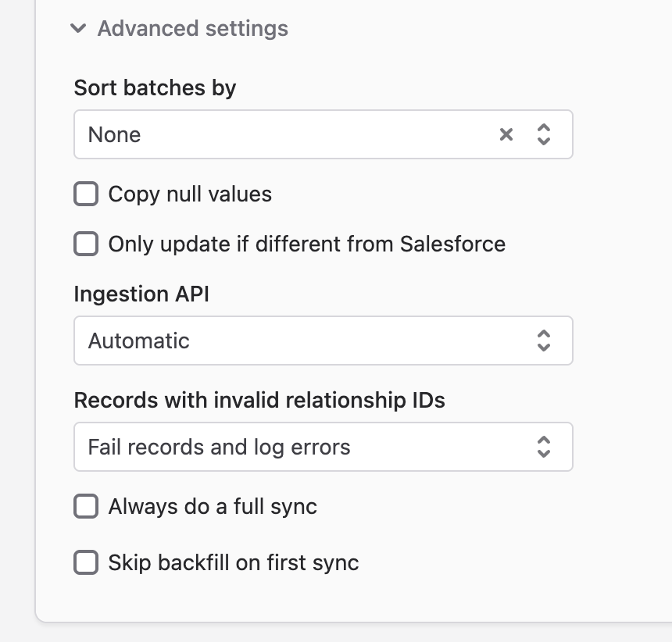Viewport: 672px width, 642px height.
Task: Click the Records with invalid relationship IDs label
Action: 259,400
